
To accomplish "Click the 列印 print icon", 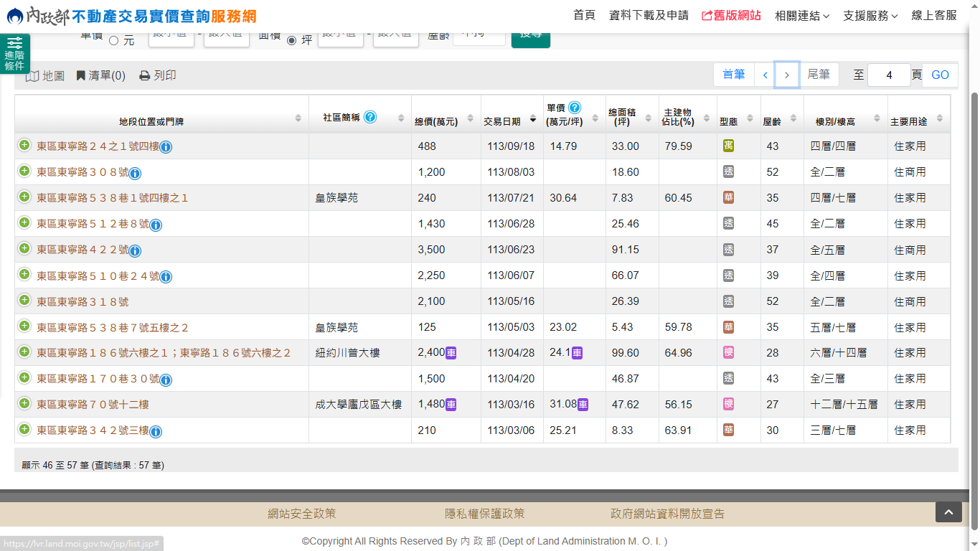I will point(145,76).
